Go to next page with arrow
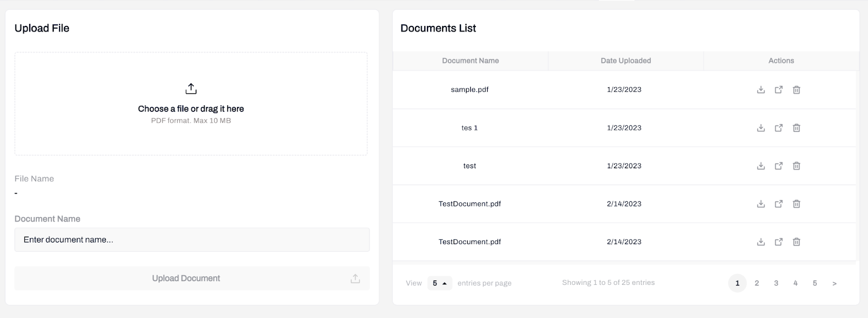This screenshot has height=318, width=868. 834,283
